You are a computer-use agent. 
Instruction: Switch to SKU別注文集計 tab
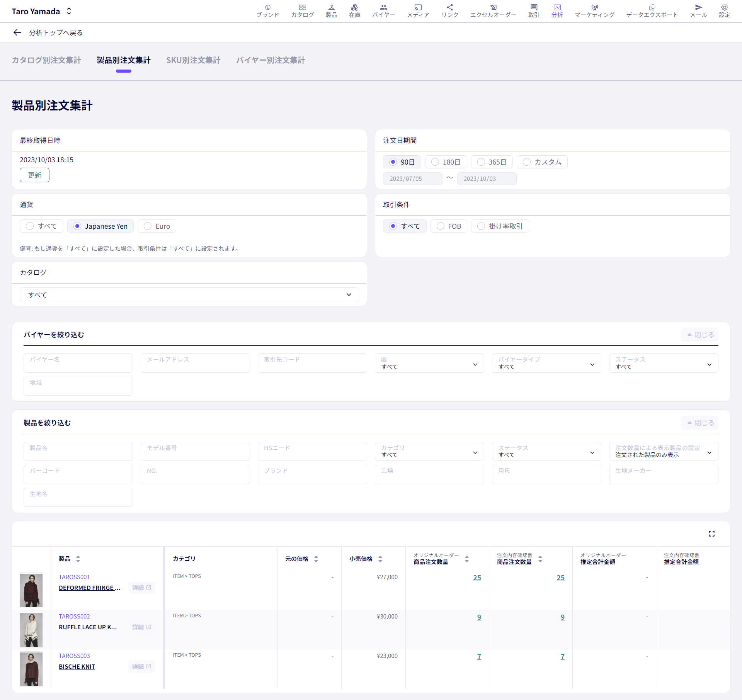[x=193, y=60]
